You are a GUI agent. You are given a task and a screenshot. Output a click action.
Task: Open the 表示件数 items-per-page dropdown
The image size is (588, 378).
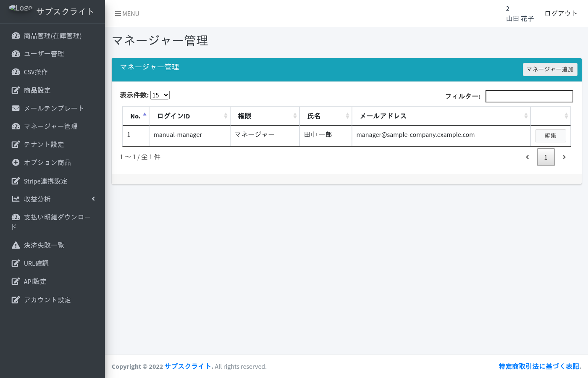point(160,95)
